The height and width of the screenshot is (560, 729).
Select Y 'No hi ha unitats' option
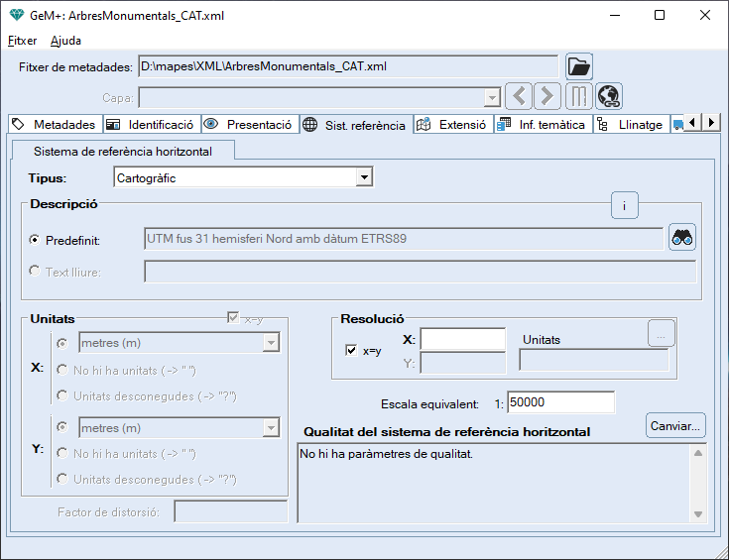click(x=62, y=453)
